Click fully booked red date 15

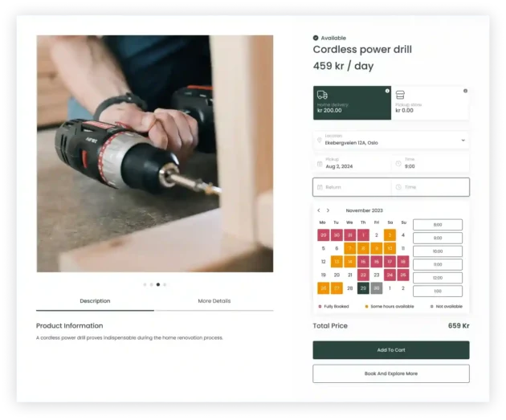point(363,262)
